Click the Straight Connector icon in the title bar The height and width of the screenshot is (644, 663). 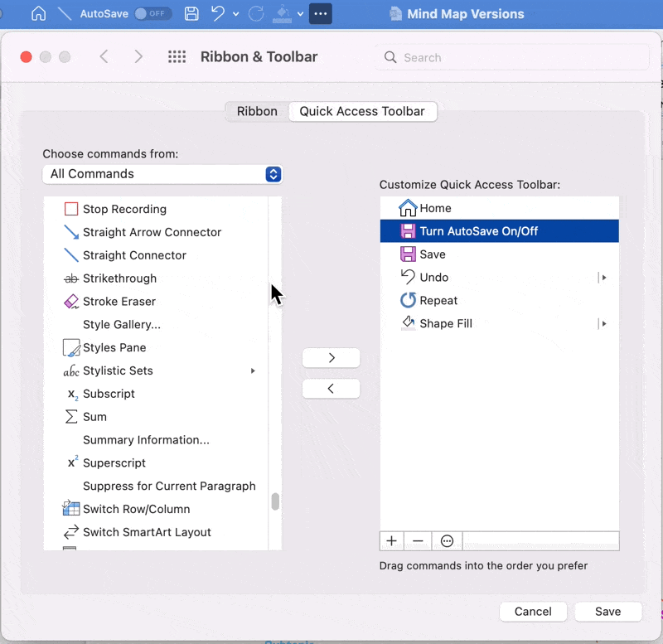(x=65, y=13)
